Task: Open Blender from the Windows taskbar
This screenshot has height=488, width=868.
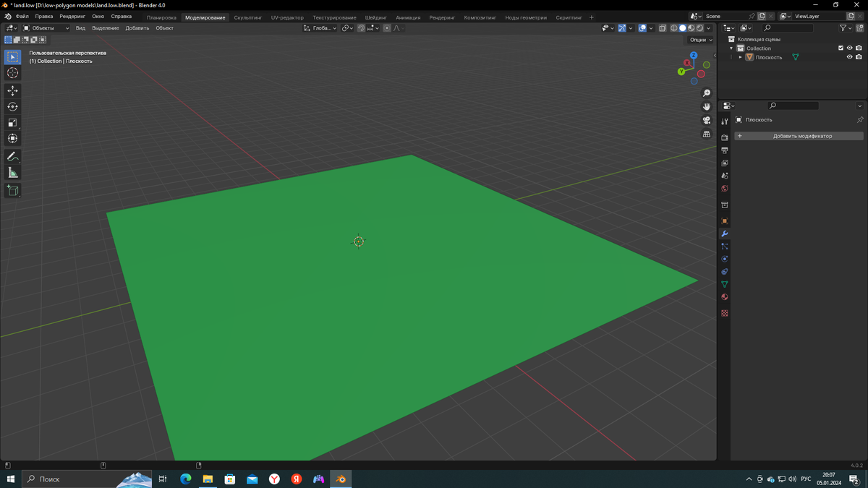Action: [x=341, y=479]
